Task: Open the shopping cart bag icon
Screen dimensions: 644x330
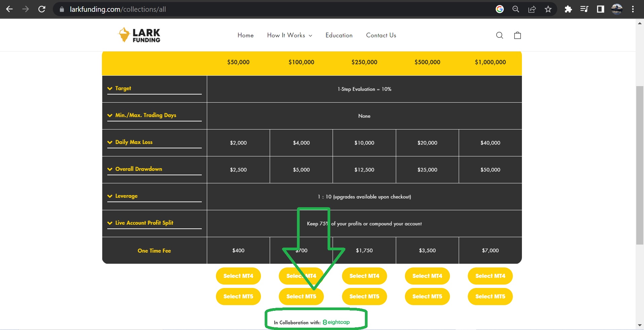Action: pos(517,35)
